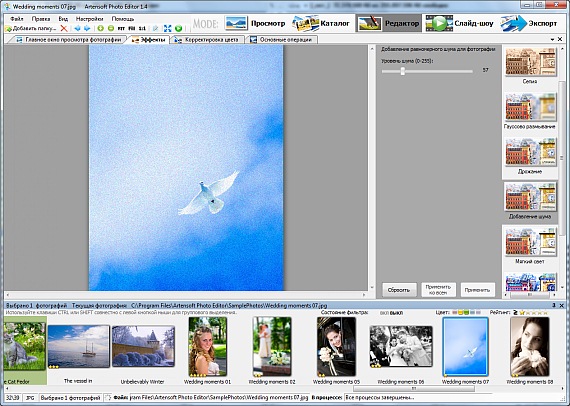570x406 pixels.
Task: Click the Применить ко всем button
Action: pos(438,290)
